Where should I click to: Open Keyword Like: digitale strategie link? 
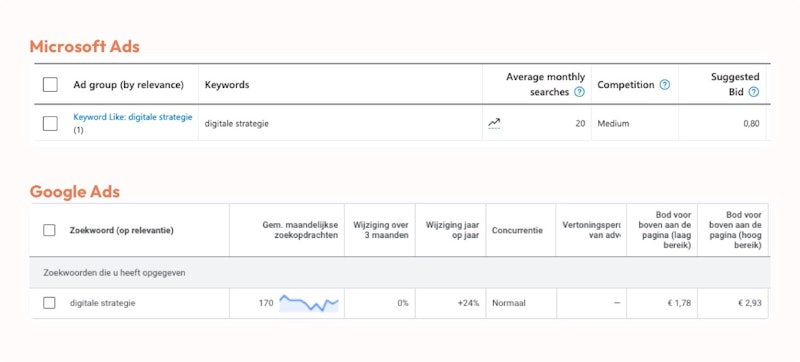[x=133, y=117]
